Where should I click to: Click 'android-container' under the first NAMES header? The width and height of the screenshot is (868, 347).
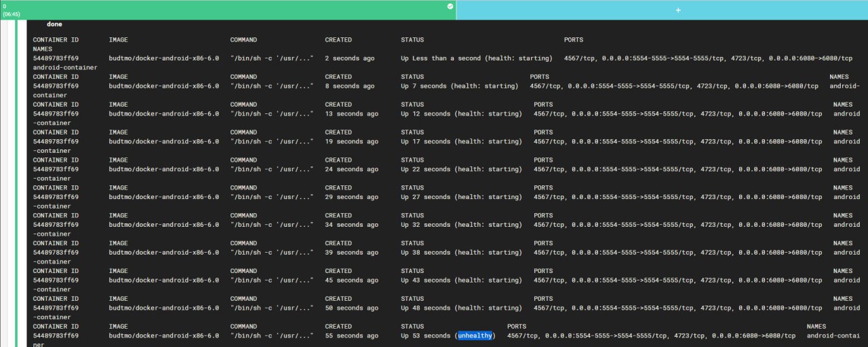point(65,67)
